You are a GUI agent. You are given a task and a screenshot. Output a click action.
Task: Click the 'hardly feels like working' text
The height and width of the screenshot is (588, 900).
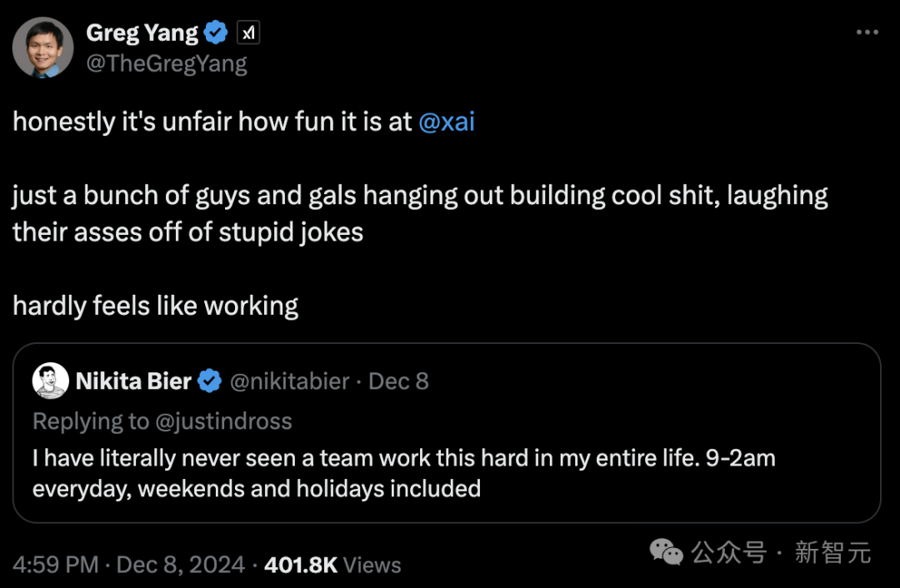[x=156, y=306]
